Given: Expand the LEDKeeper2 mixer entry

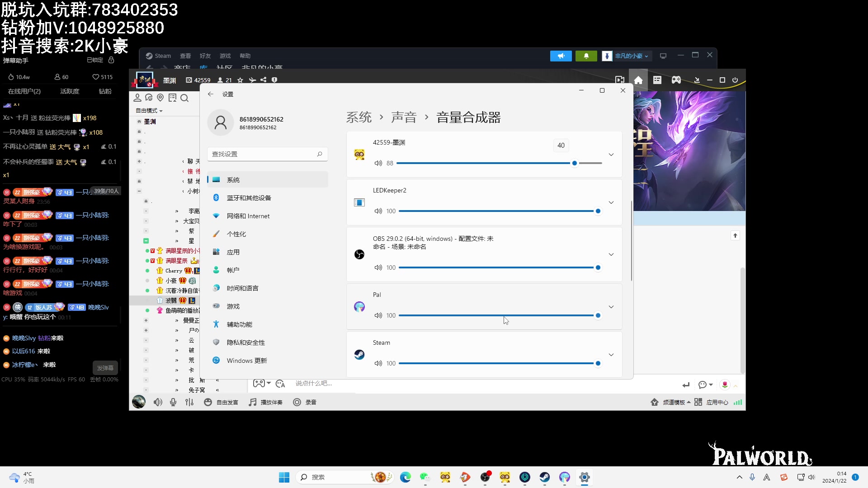Looking at the screenshot, I should (x=611, y=202).
